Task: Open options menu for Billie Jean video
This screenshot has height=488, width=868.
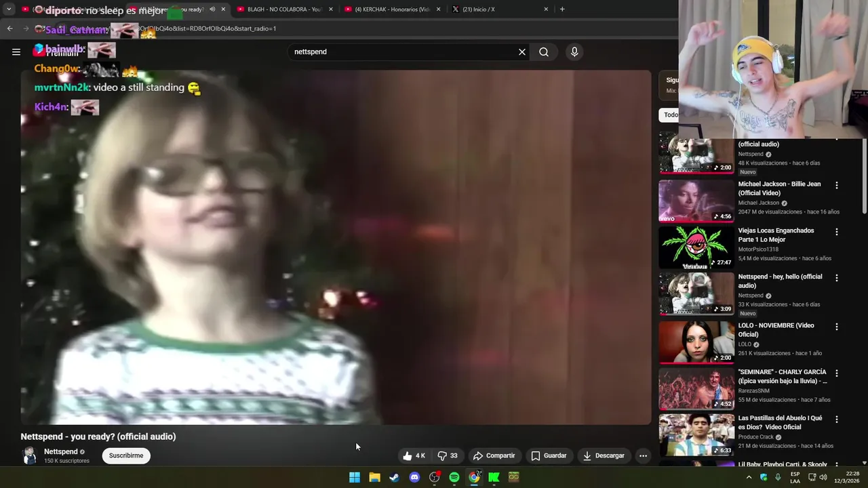Action: [x=836, y=185]
